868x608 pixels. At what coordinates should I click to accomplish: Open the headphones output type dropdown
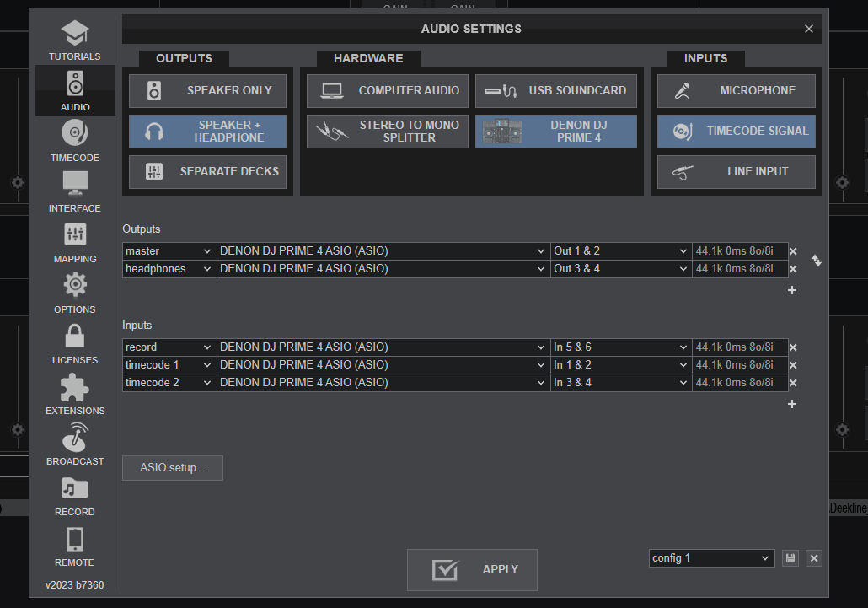point(169,269)
